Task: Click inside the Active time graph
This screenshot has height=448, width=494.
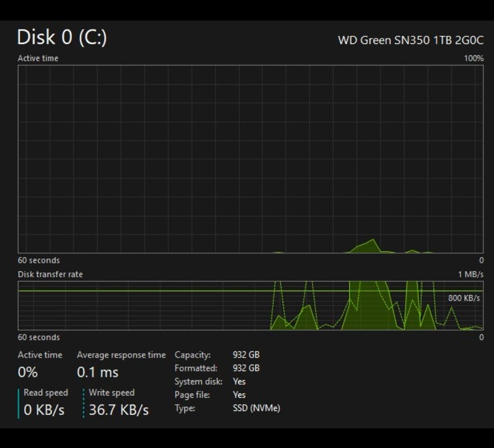Action: click(251, 159)
